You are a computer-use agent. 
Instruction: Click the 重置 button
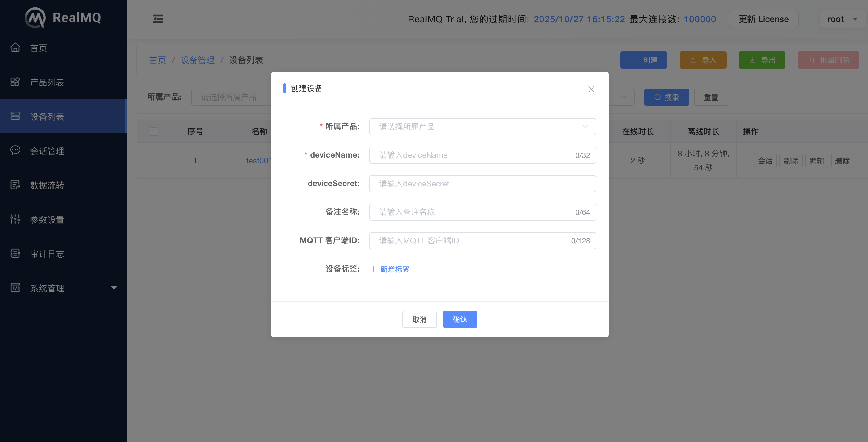pos(711,97)
